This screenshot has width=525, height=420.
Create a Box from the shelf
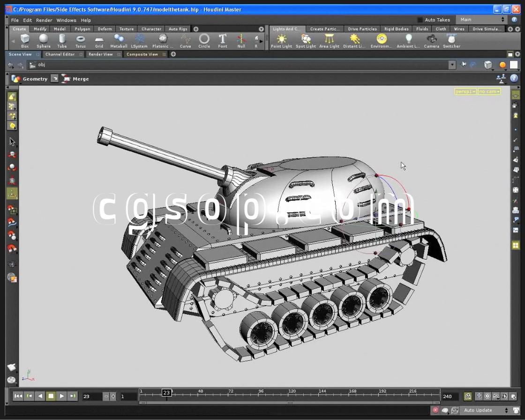click(x=25, y=41)
